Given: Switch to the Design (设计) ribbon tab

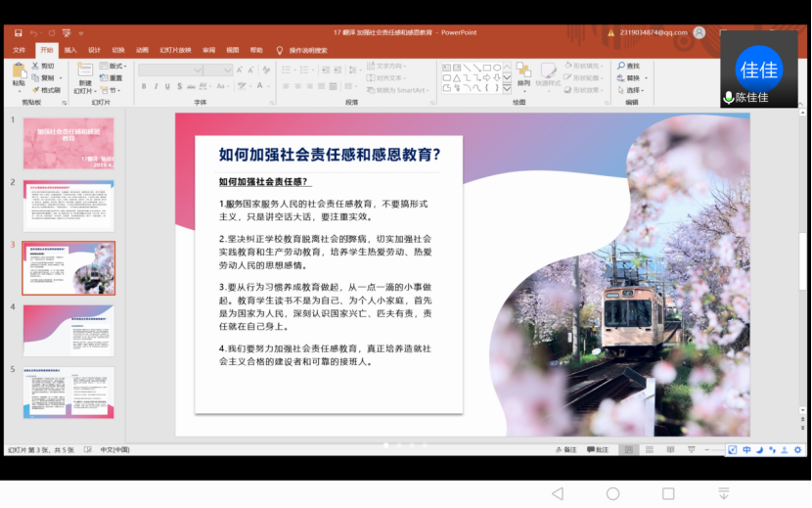Looking at the screenshot, I should 94,49.
